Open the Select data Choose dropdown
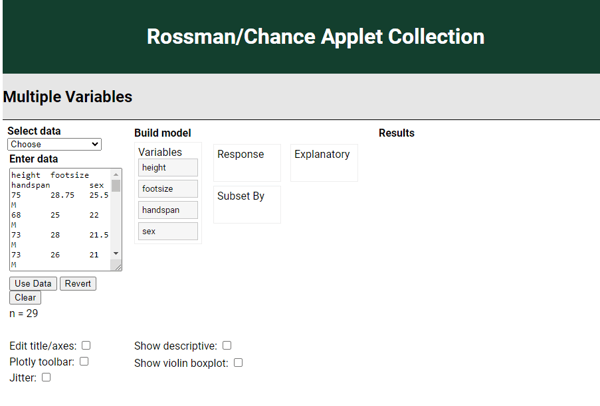 click(54, 144)
